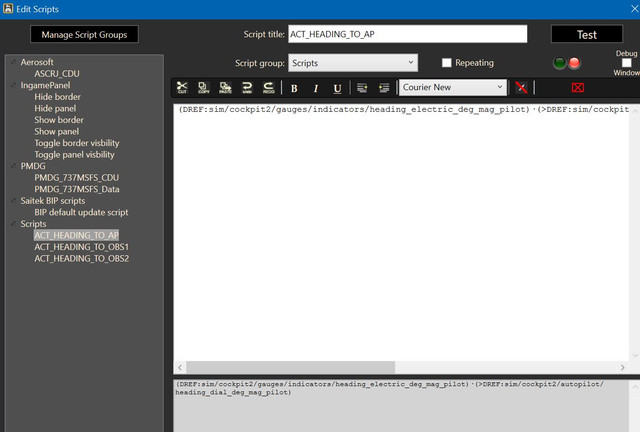Click the editor's vertical scroll up arrow
This screenshot has width=640, height=432.
pos(635,109)
